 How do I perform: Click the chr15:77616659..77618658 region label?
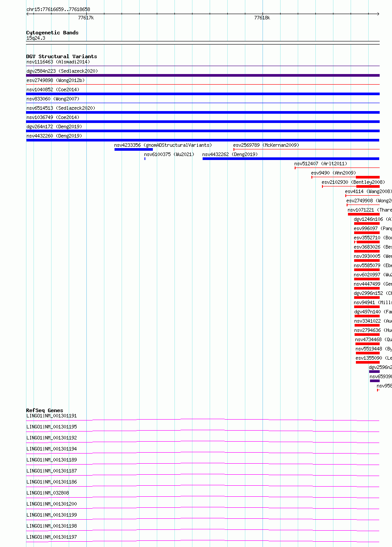click(x=58, y=9)
